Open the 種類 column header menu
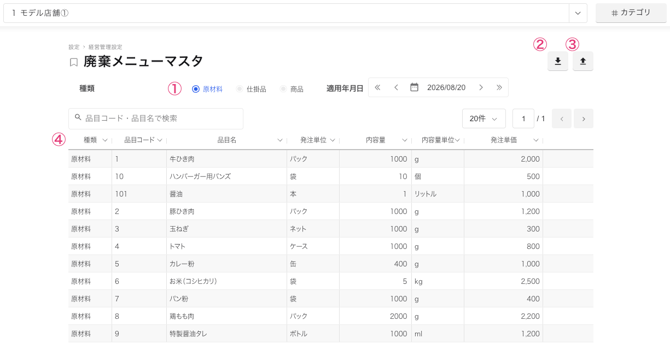Viewport: 670px width, 362px height. pos(105,140)
